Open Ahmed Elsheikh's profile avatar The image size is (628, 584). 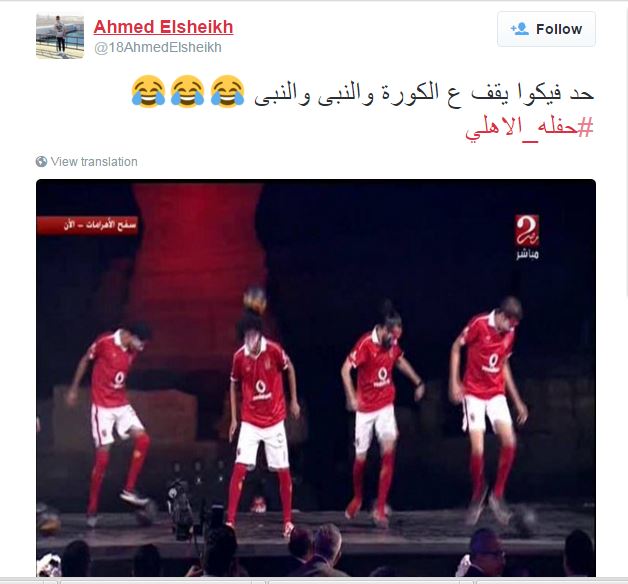point(60,36)
